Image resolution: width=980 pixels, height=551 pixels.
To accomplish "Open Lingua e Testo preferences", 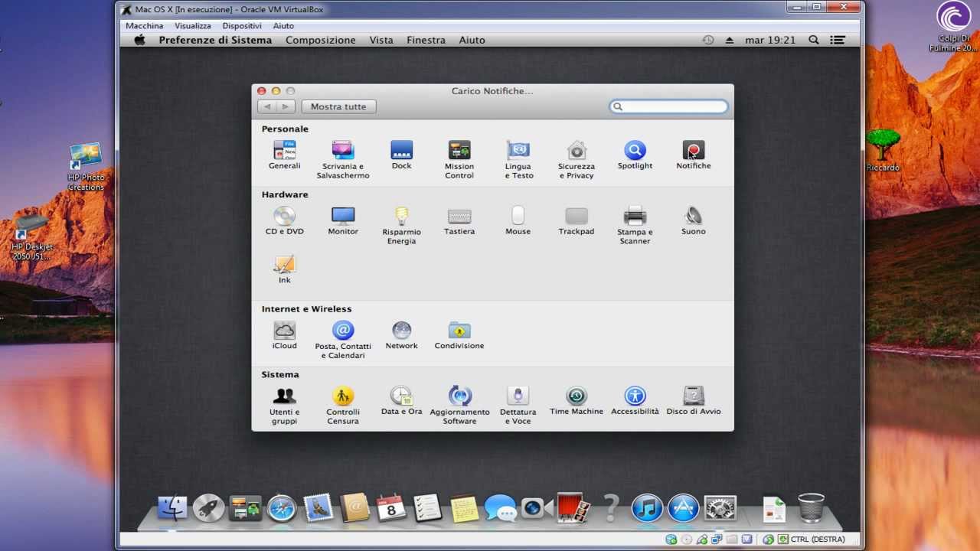I will (x=518, y=159).
